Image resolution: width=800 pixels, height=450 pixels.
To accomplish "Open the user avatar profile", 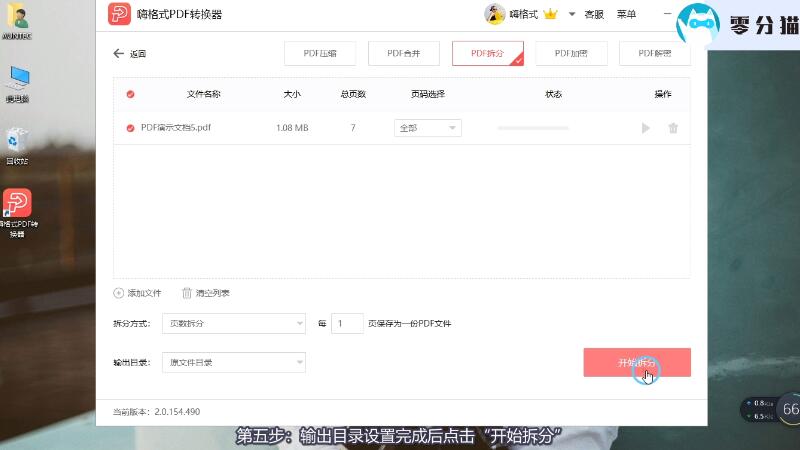I will pyautogui.click(x=494, y=14).
